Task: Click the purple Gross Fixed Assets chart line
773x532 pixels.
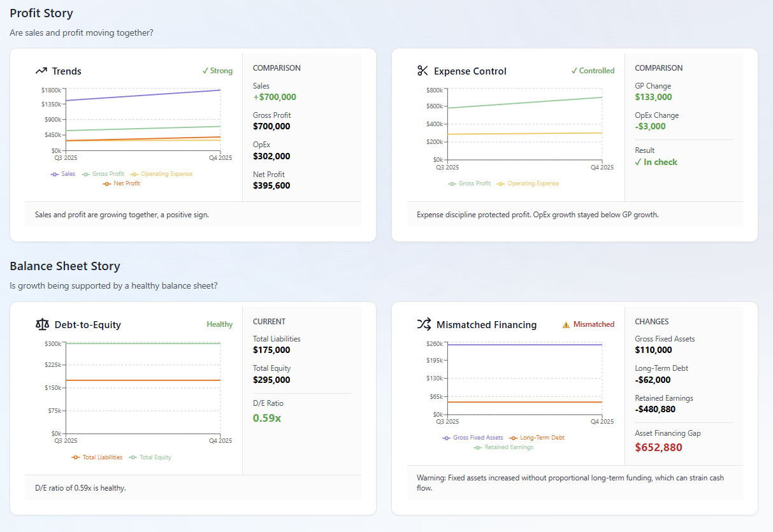Action: pos(524,345)
